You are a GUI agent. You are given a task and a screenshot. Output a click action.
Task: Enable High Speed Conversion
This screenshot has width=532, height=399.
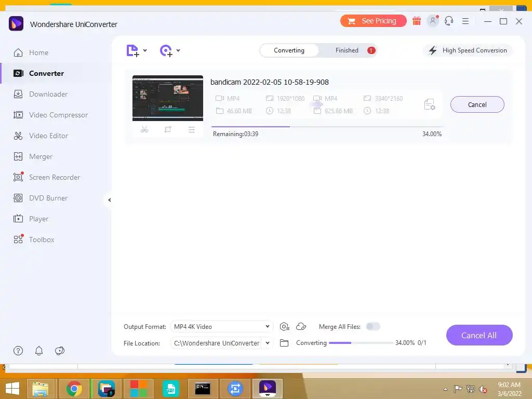tap(468, 50)
